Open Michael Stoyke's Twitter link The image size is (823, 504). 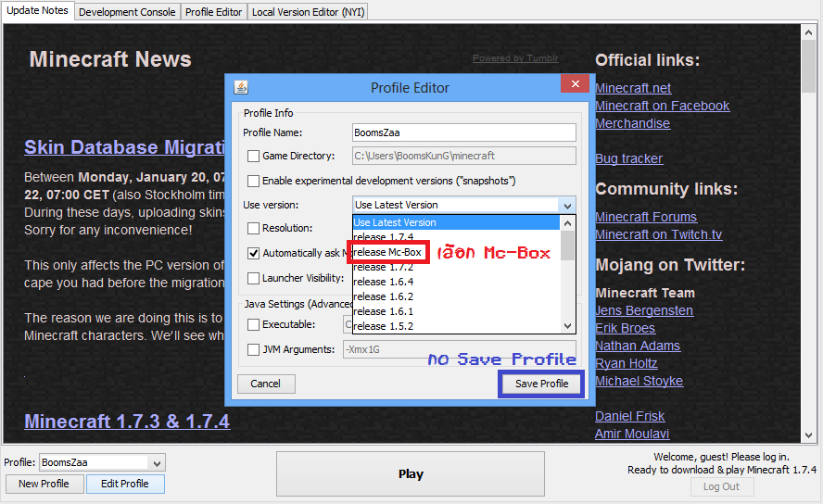(x=639, y=381)
